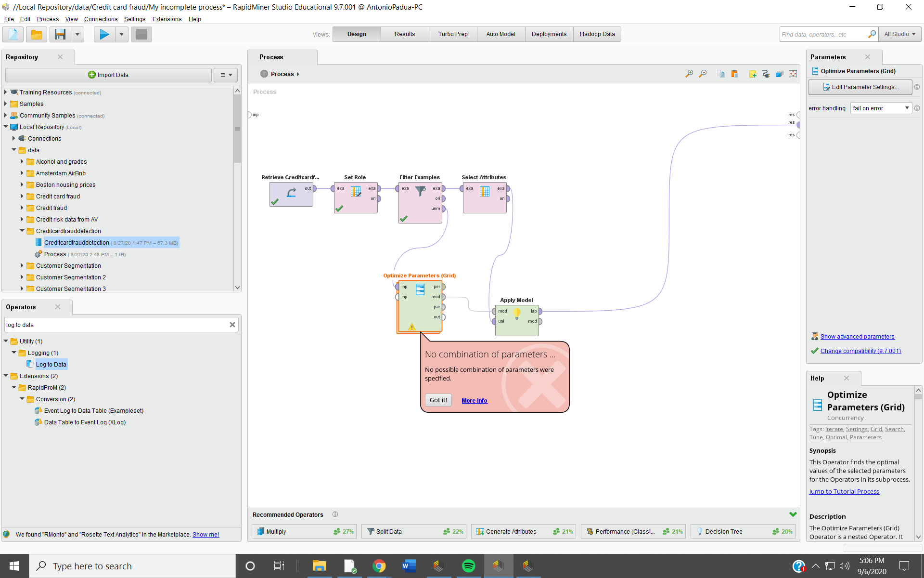
Task: Select the Optimize Parameters (Grid) operator
Action: (x=420, y=306)
